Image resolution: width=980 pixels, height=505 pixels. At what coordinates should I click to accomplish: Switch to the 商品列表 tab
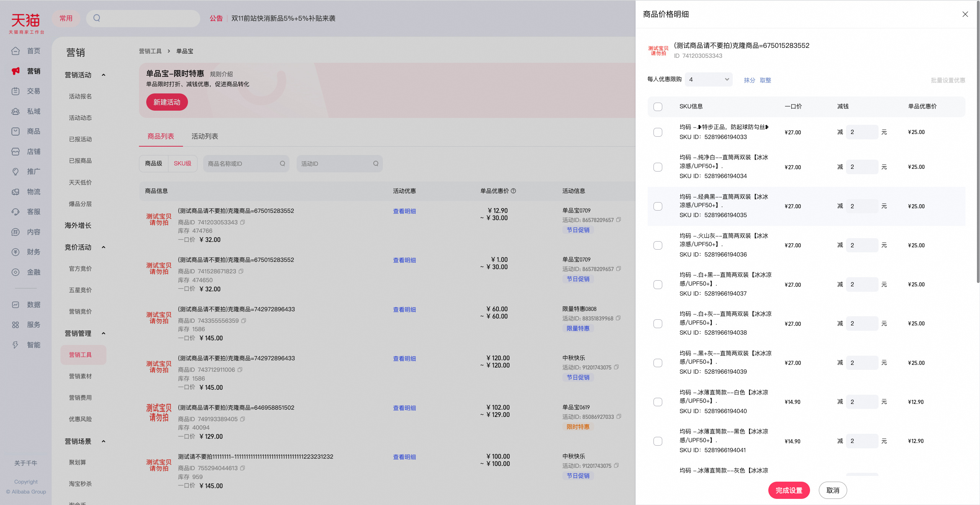(161, 136)
